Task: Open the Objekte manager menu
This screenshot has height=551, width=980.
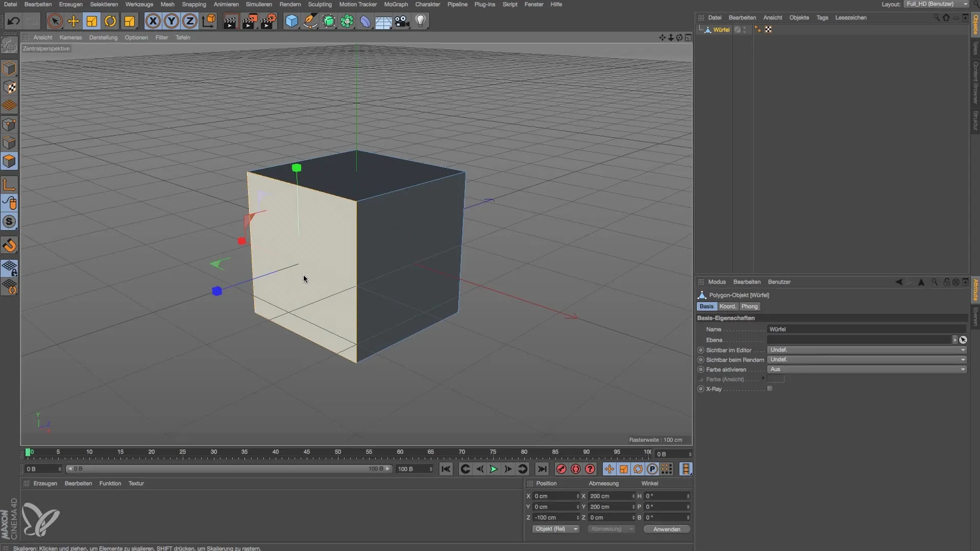Action: pos(799,17)
